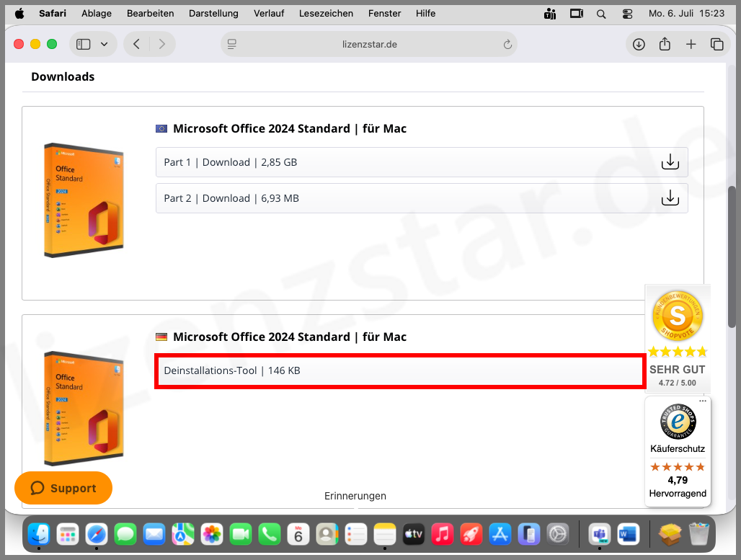Open the Lesezeichen menu
The image size is (741, 560).
coord(326,13)
